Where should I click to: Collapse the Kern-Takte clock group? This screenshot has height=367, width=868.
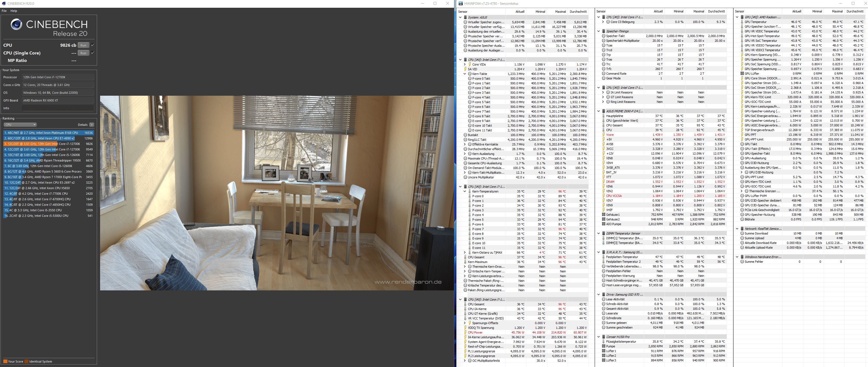pyautogui.click(x=465, y=74)
